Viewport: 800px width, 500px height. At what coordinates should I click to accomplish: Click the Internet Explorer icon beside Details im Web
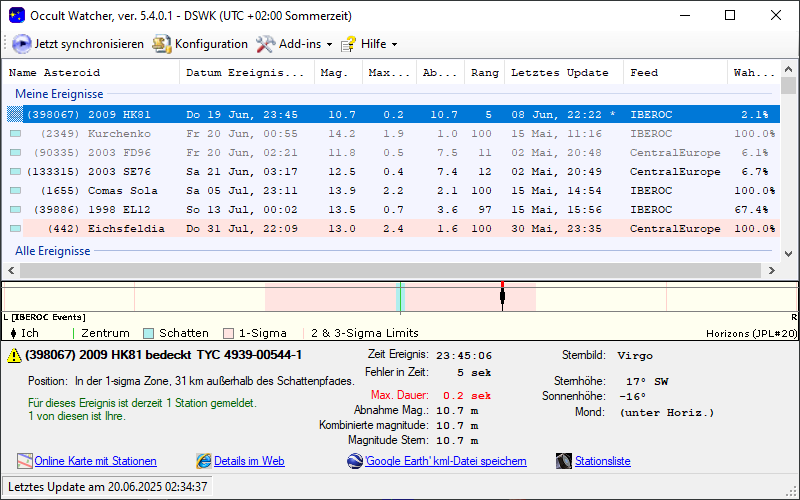(204, 461)
